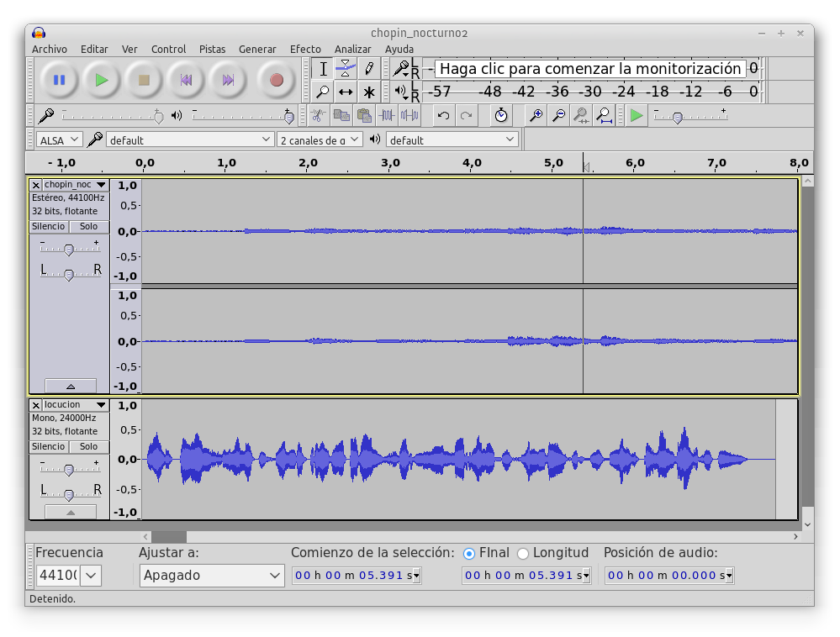Viewport: 840px width, 637px height.
Task: Open the Efecto menu
Action: [305, 50]
